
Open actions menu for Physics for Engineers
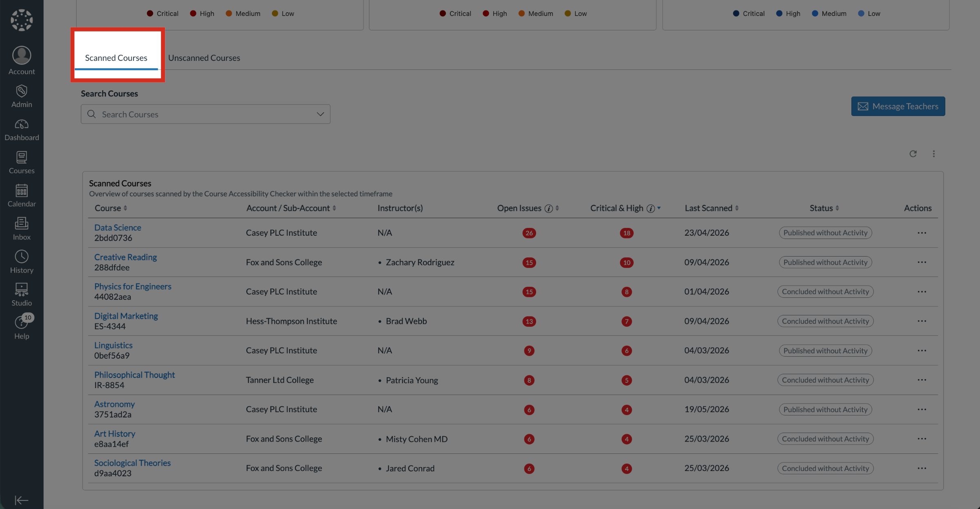[922, 292]
